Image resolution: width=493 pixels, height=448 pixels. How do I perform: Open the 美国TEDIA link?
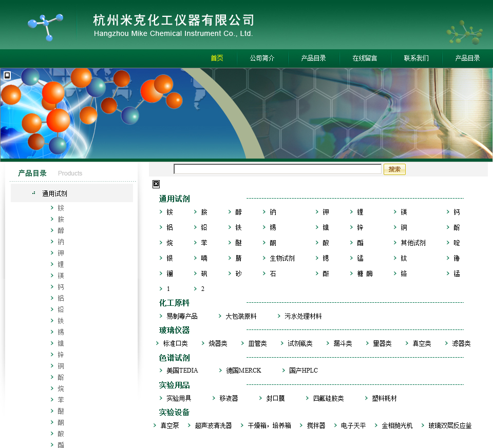tap(182, 371)
